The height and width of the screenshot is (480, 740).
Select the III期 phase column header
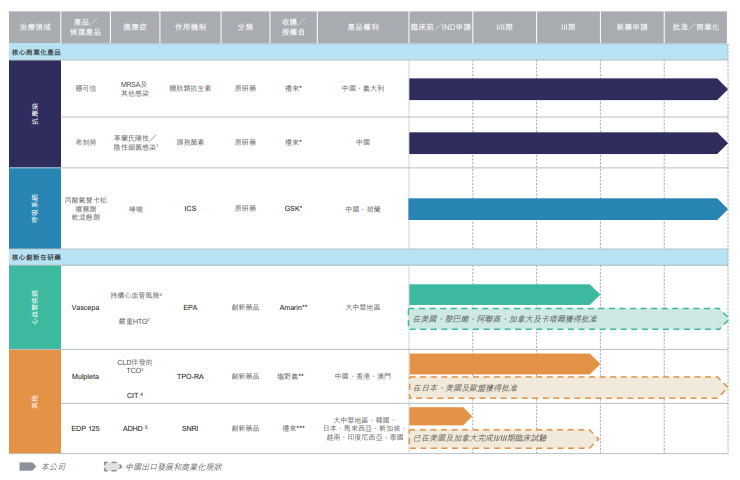click(567, 27)
